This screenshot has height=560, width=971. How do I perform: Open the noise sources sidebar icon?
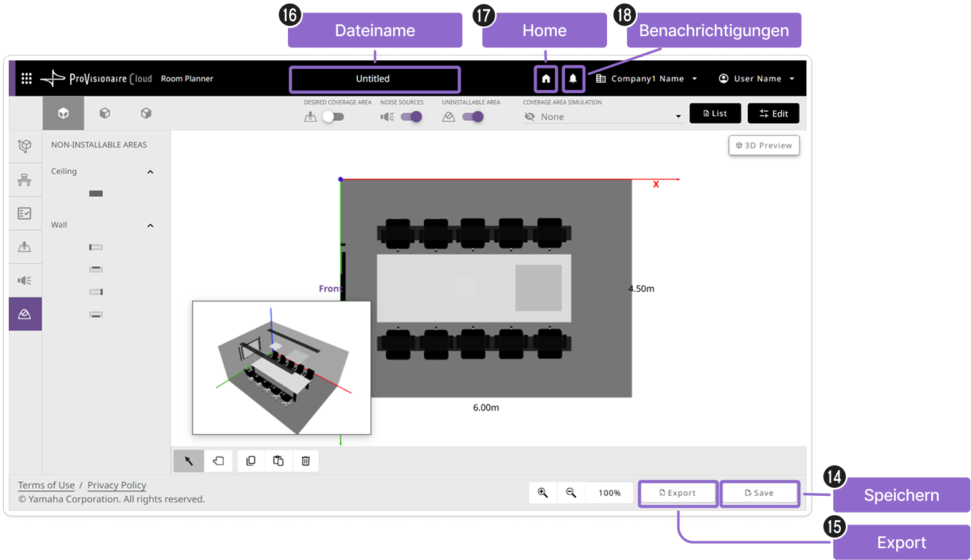tap(25, 280)
